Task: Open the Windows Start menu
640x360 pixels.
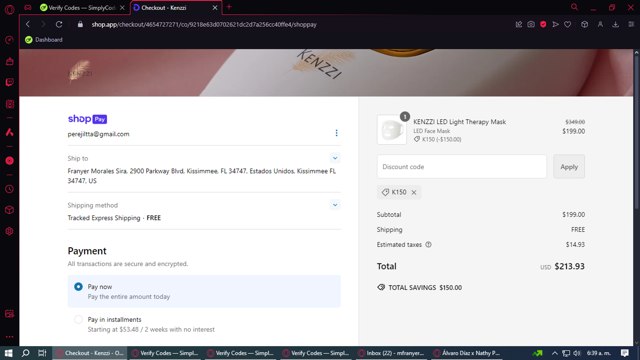Action: (9, 353)
